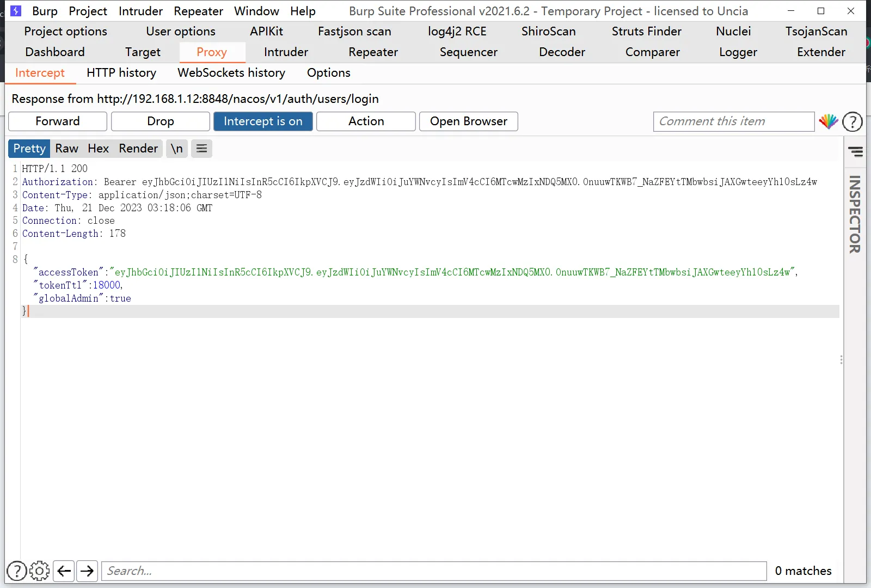
Task: Click the "globalAdmin":true line
Action: [82, 298]
